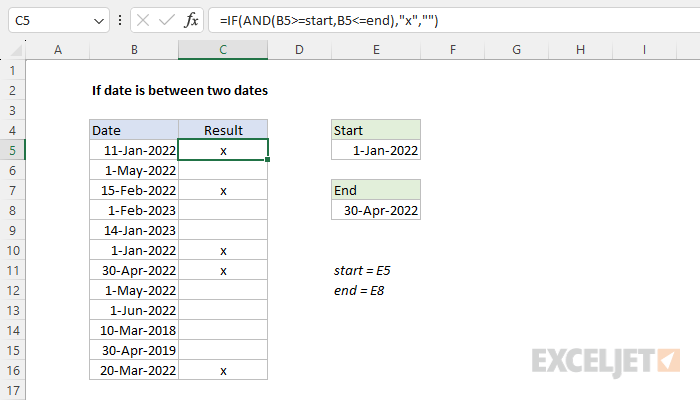The height and width of the screenshot is (400, 700).
Task: Expand the Name Box dropdown arrow
Action: 99,21
